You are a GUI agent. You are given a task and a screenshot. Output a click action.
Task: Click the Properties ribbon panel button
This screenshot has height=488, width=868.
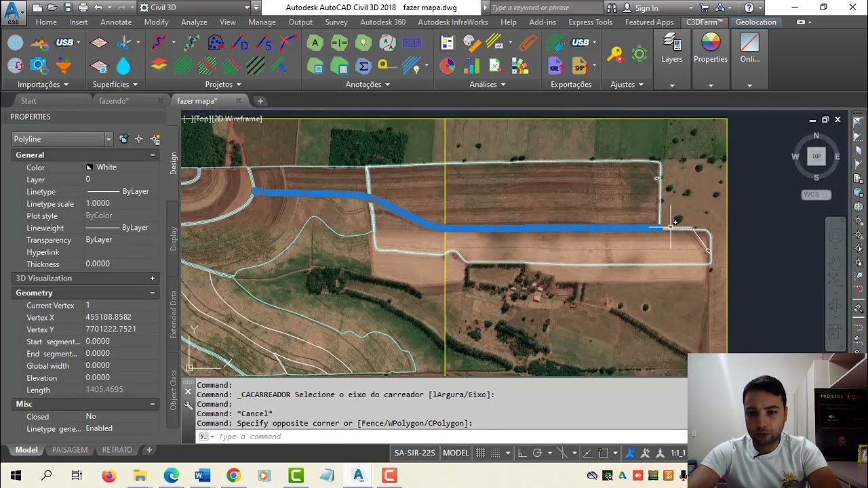pyautogui.click(x=711, y=49)
